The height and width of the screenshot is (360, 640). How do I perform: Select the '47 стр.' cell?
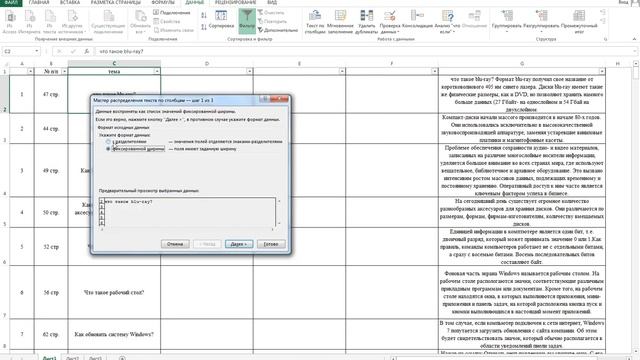click(x=51, y=94)
